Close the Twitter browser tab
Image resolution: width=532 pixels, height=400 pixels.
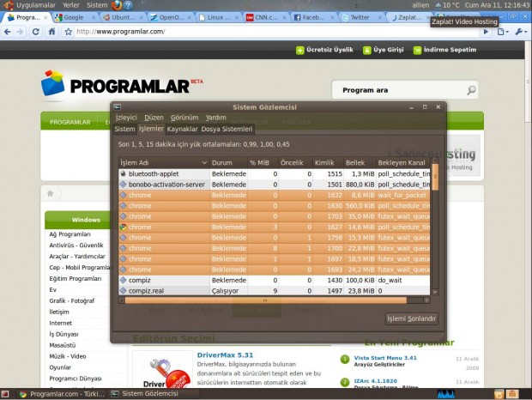(379, 17)
